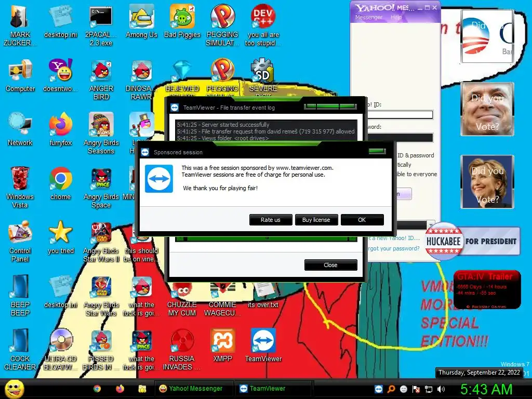Open the Yahoo 'doesntwo...' desktop icon
Screen dimensions: 532x399
60,75
